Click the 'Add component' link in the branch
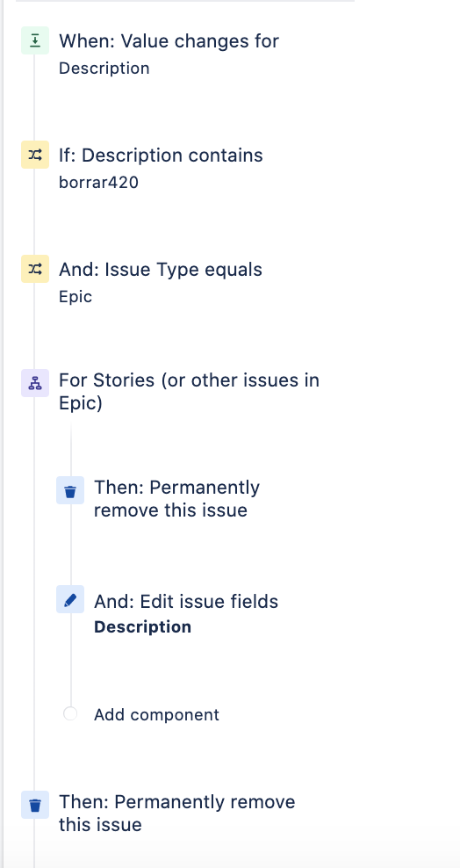Image resolution: width=460 pixels, height=868 pixels. click(x=156, y=714)
